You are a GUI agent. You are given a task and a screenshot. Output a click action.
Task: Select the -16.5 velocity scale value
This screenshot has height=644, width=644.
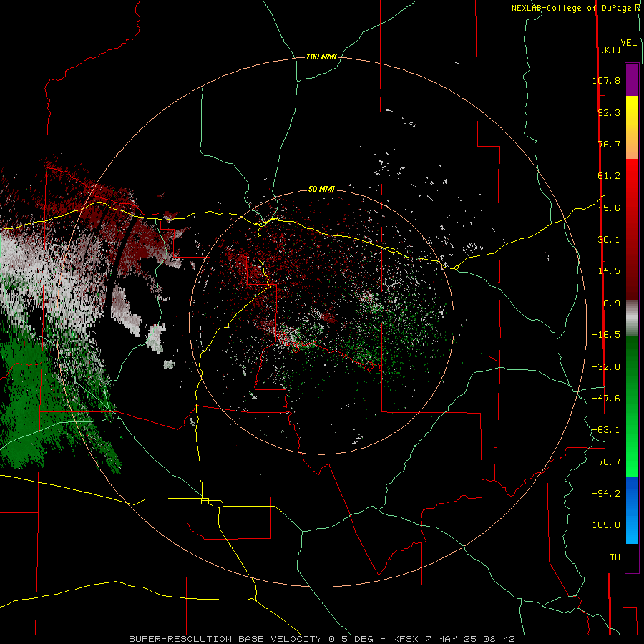606,335
